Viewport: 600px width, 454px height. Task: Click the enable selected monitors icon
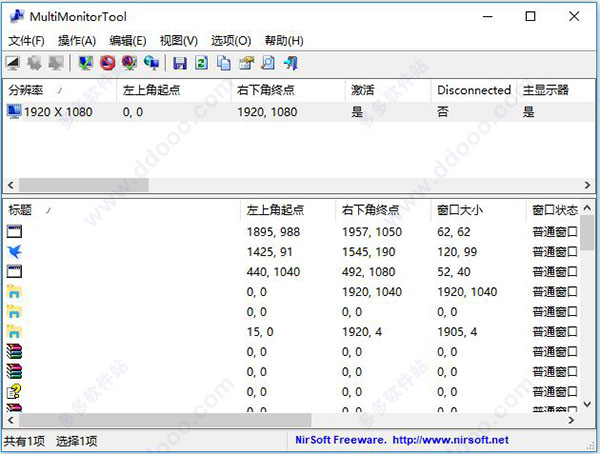[x=85, y=63]
